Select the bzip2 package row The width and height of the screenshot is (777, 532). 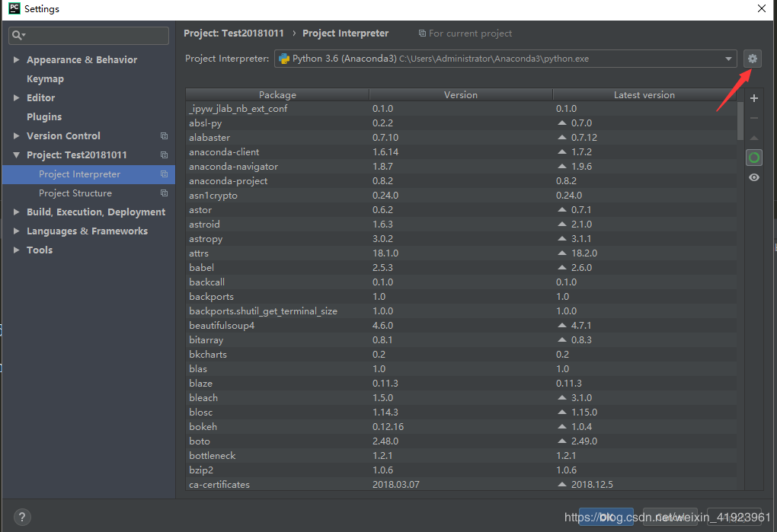click(x=462, y=470)
